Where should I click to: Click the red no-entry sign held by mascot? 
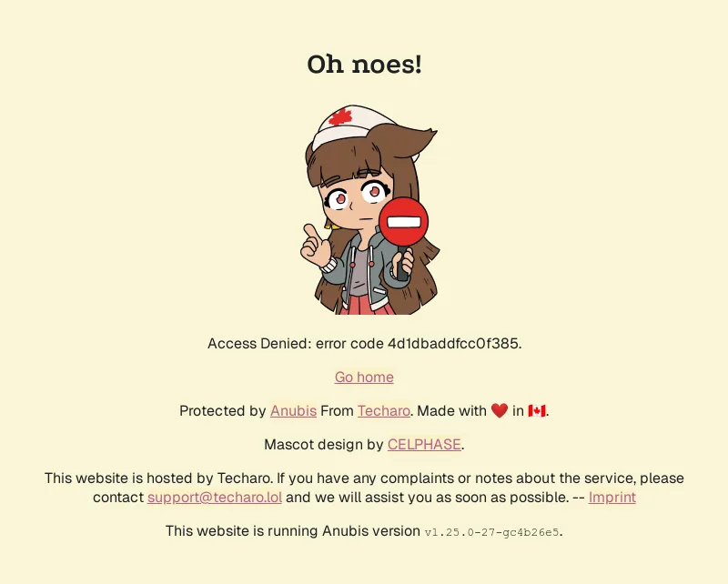click(403, 221)
